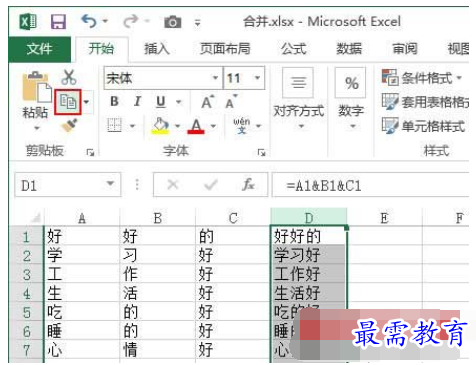Click the formula bar showing =A1&B1&C1
The width and height of the screenshot is (476, 365).
pyautogui.click(x=371, y=185)
